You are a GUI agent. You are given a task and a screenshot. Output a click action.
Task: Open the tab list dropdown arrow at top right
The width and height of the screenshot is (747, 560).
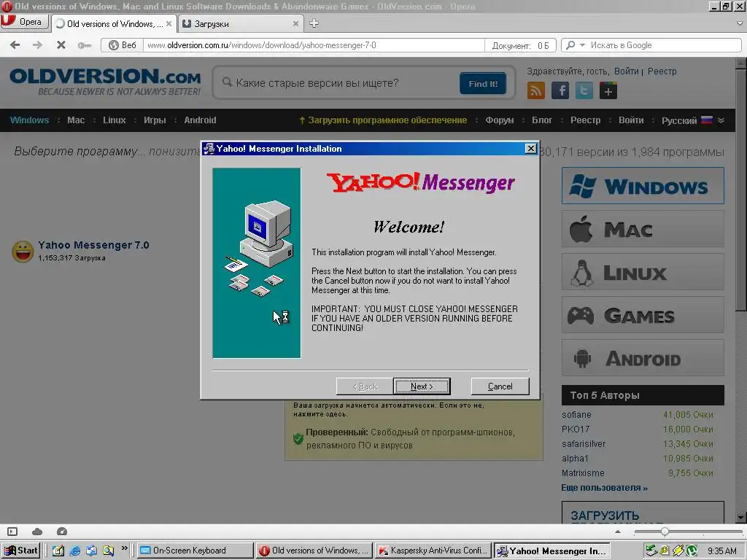[x=740, y=23]
